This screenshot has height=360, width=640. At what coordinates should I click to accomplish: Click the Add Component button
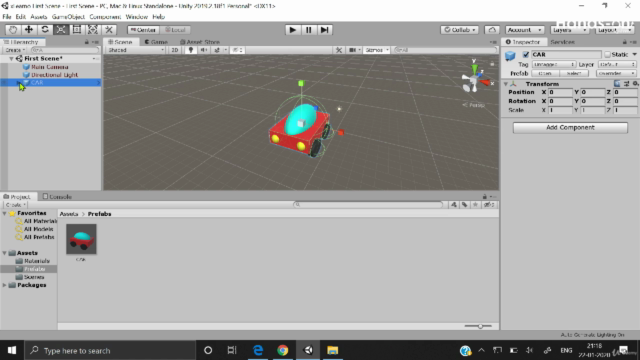[570, 128]
